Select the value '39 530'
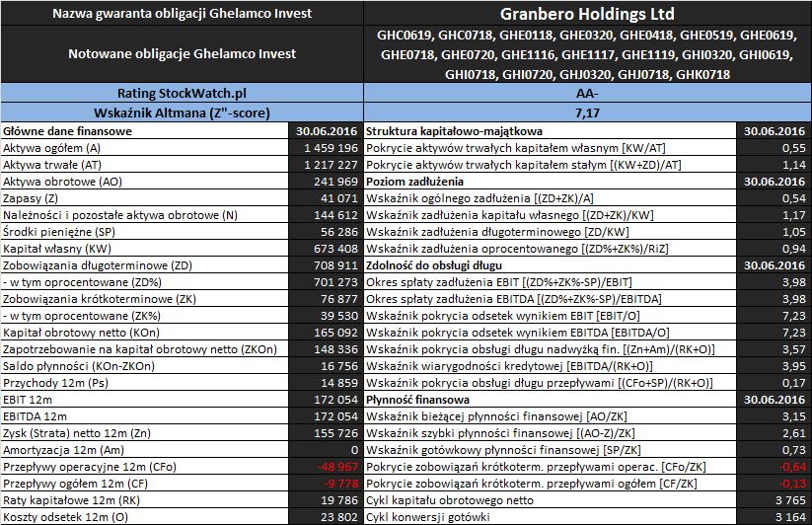This screenshot has width=812, height=525. [339, 316]
